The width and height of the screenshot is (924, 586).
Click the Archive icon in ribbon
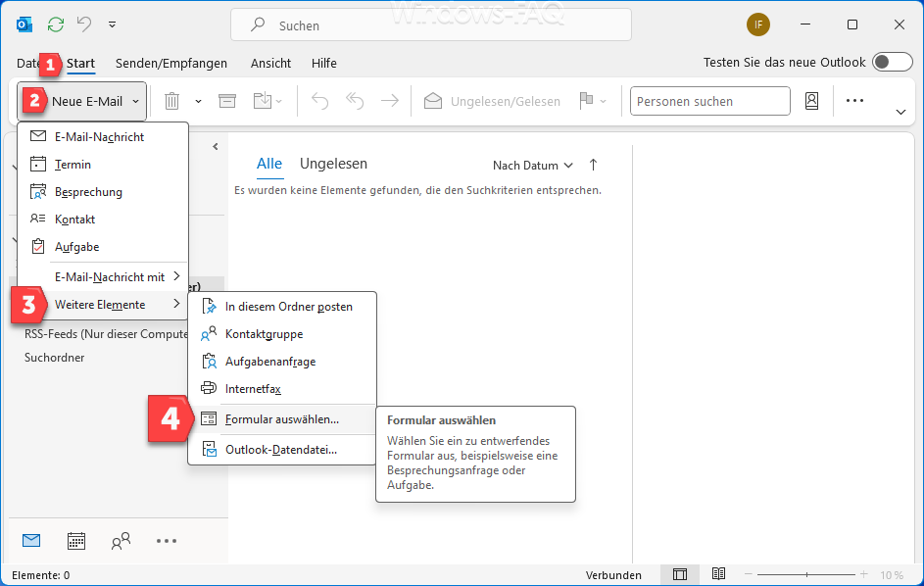[x=227, y=101]
